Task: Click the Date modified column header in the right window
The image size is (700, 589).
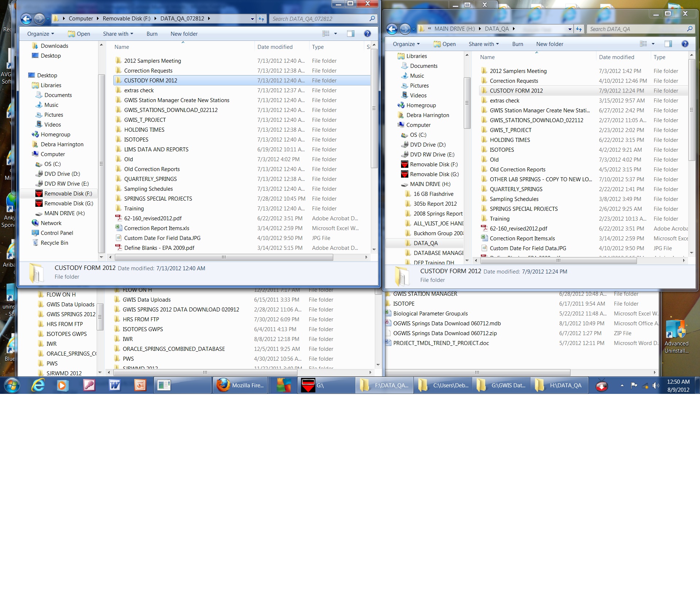Action: click(617, 57)
